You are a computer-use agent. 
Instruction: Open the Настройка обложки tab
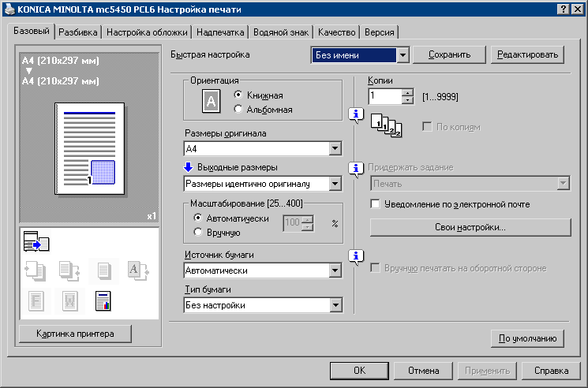[147, 32]
